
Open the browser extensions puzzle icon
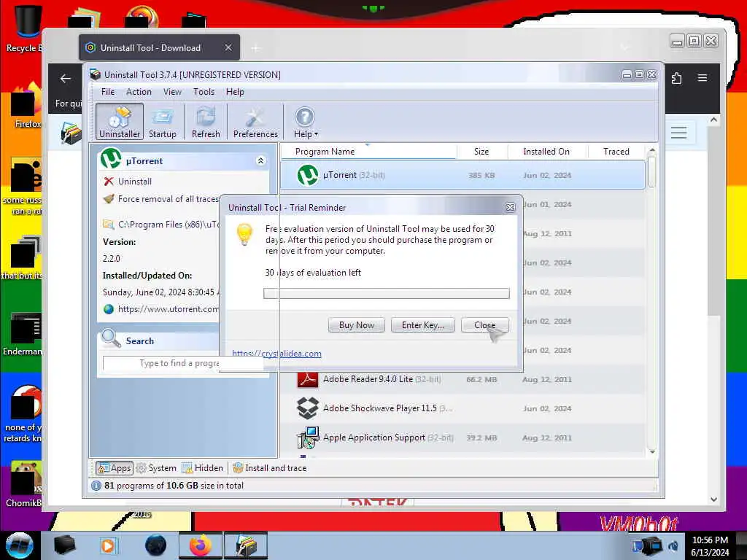676,78
